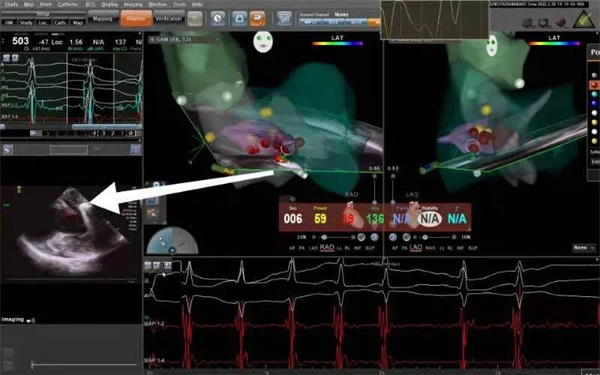Click the orange catheter toolbar icon
This screenshot has width=600, height=375.
coord(258,18)
